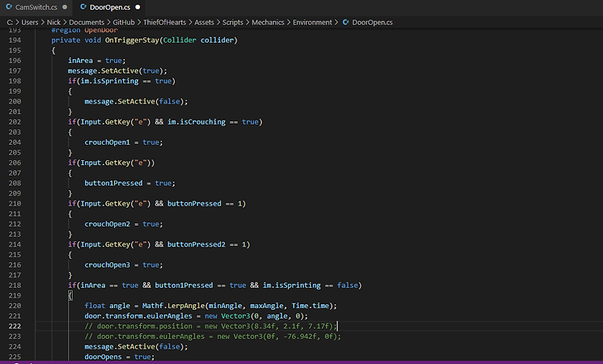603x364 pixels.
Task: Click the unsaved dot on DoorOpen.cs tab
Action: pos(138,7)
